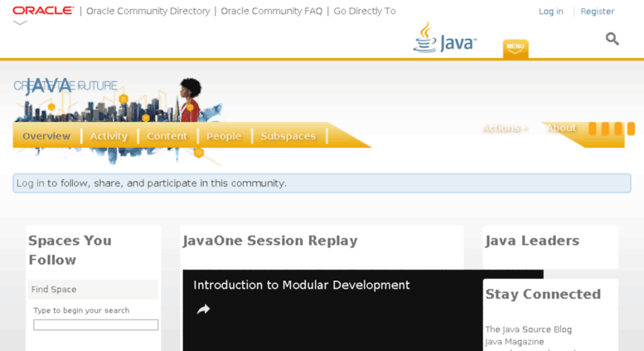Open the Subspaces tab

click(288, 136)
